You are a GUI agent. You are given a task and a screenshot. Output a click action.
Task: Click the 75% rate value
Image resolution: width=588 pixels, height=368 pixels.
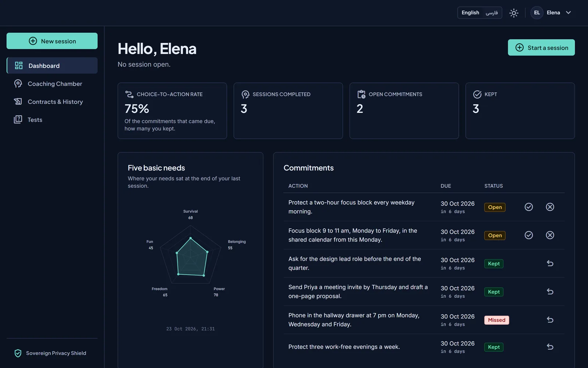click(137, 109)
